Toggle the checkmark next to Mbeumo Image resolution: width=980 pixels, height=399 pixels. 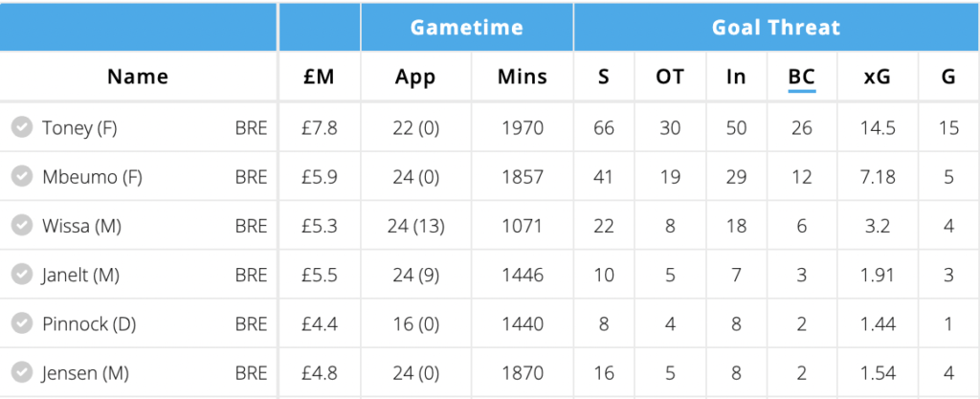coord(22,177)
